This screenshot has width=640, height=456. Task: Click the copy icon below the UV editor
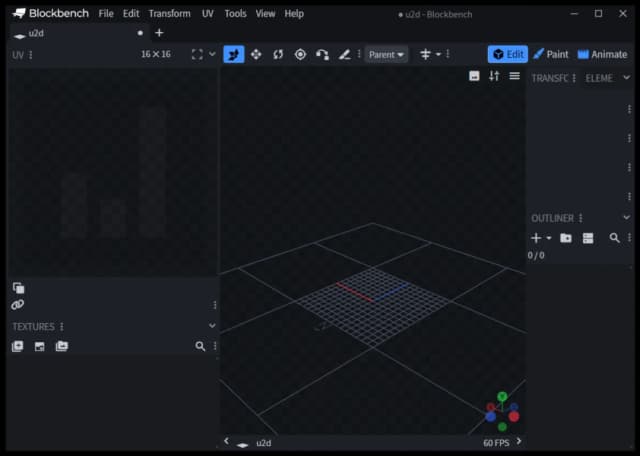18,288
